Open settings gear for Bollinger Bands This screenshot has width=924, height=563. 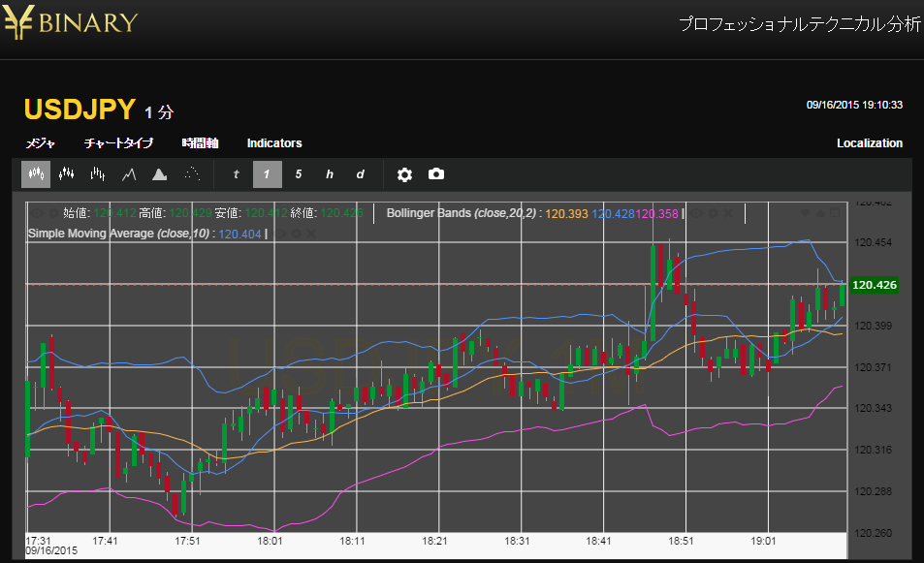713,213
